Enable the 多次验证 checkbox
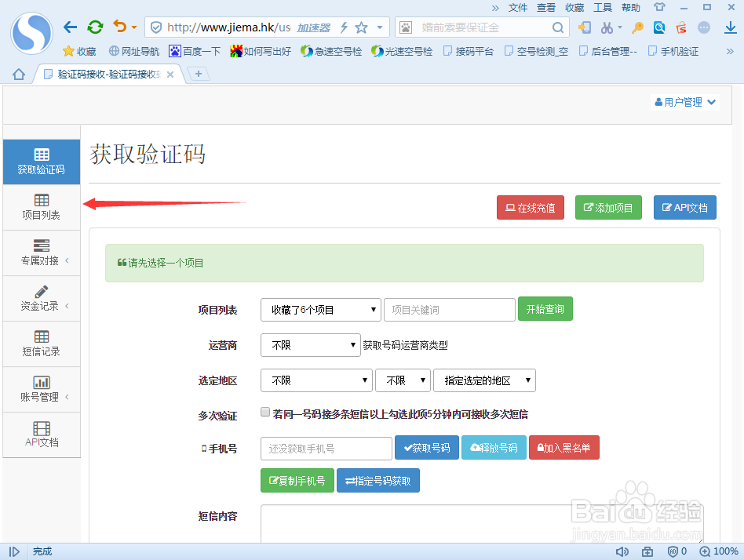This screenshot has width=744, height=560. tap(265, 411)
